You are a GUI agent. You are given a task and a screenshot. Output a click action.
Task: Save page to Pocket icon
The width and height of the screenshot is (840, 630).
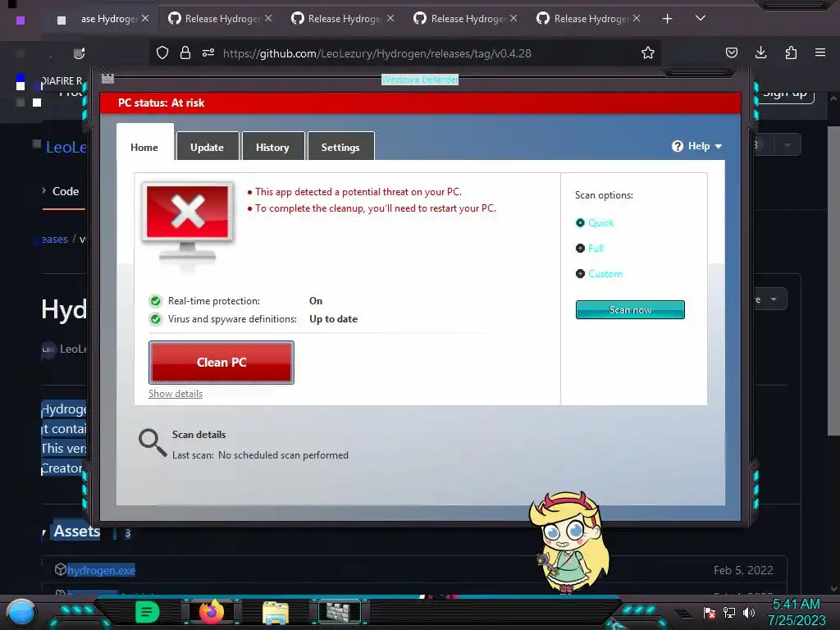point(731,52)
